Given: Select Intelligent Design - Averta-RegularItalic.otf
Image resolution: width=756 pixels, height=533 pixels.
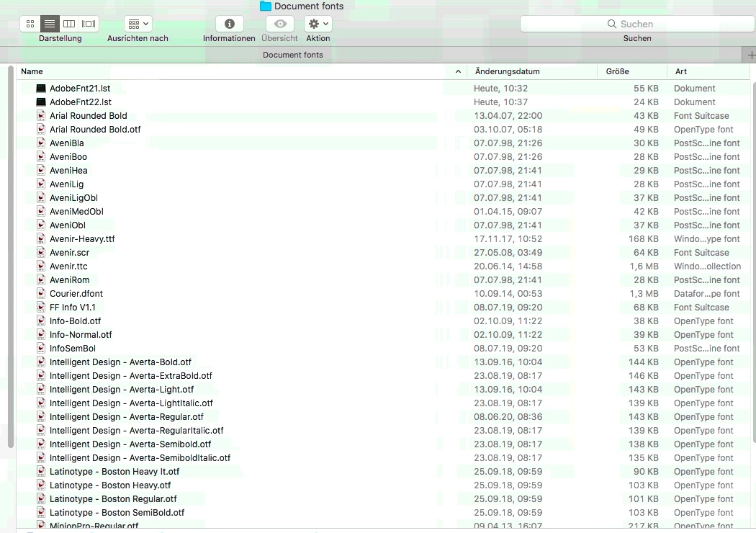Looking at the screenshot, I should tap(137, 430).
